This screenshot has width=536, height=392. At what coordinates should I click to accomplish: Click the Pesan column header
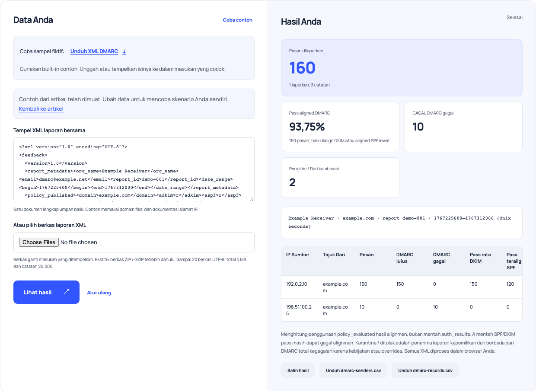point(367,255)
